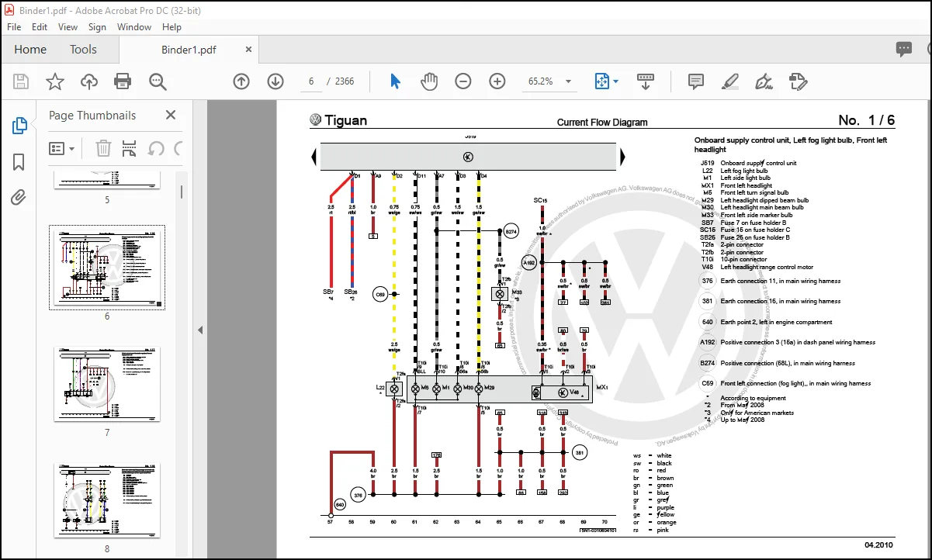Rotate page counterclockwise in thumbnails pane
This screenshot has height=560, width=932.
point(155,148)
